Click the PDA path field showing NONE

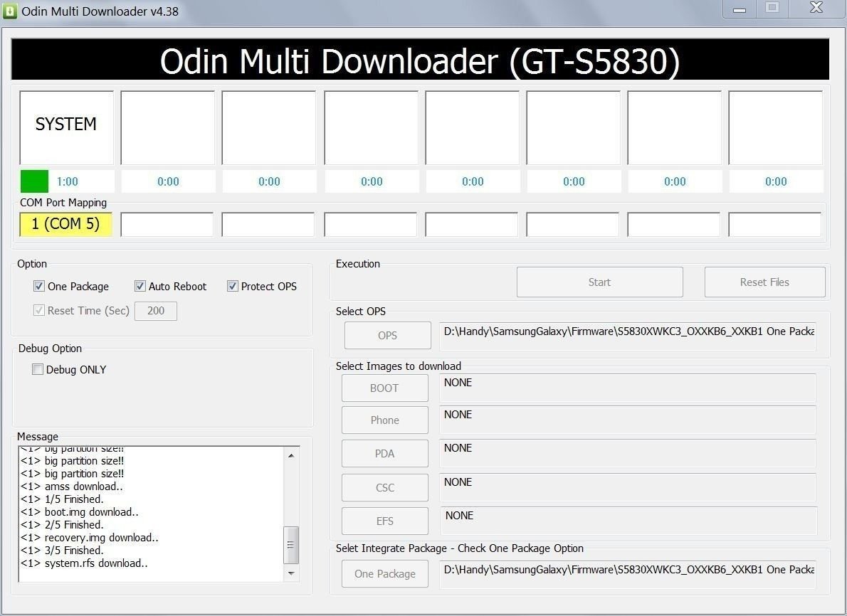628,454
